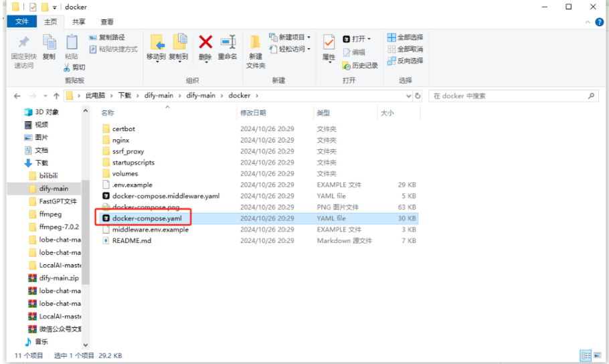Go back with left arrow button
Viewport: 609px width, 364px height.
pyautogui.click(x=17, y=96)
